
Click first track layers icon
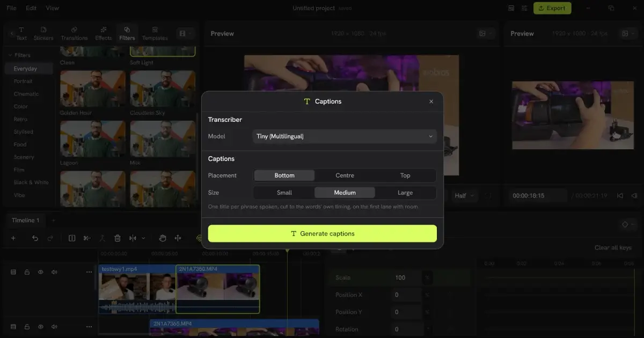[x=13, y=272]
